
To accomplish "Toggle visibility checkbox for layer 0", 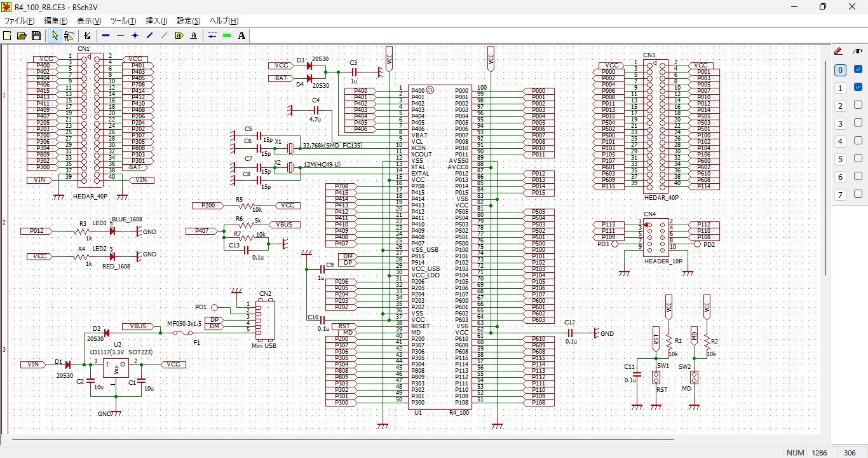I will point(858,70).
